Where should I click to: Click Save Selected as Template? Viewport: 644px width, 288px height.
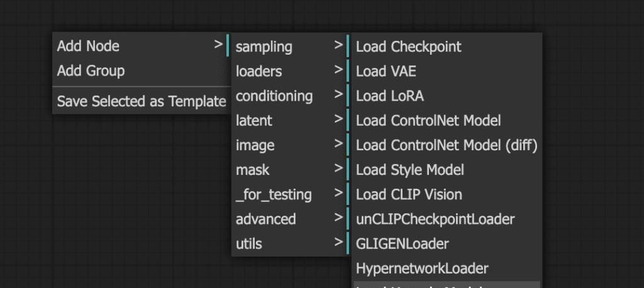[x=141, y=101]
